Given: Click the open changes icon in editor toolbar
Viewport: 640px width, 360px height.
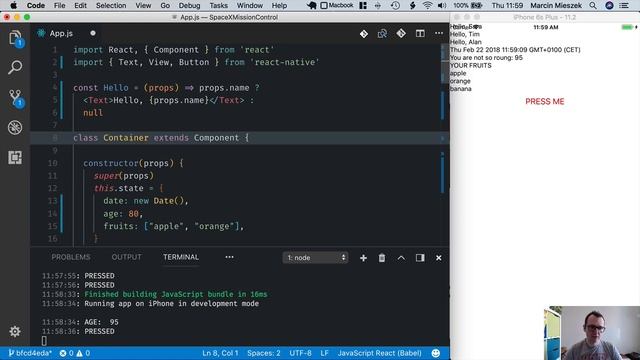Looking at the screenshot, I should click(382, 33).
